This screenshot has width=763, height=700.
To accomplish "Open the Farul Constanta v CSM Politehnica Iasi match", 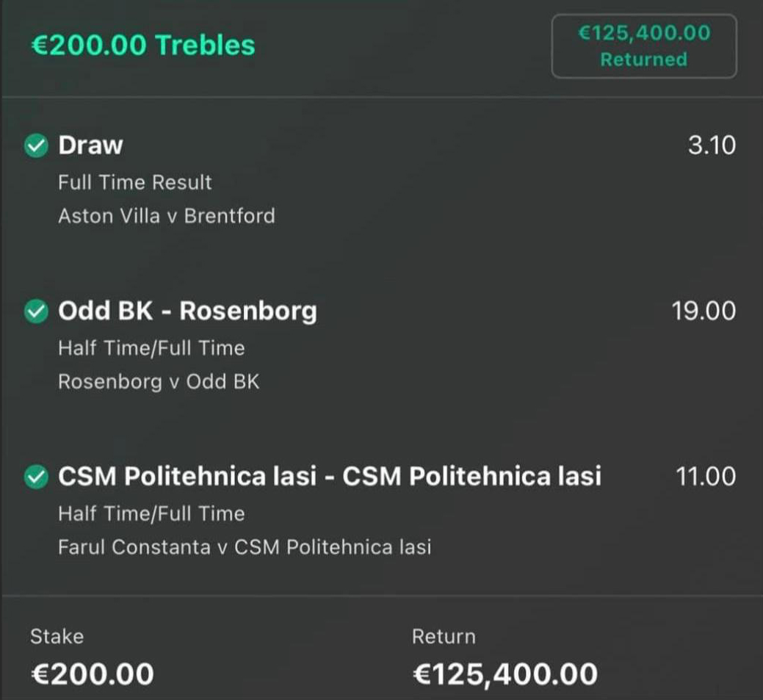I will click(x=245, y=547).
